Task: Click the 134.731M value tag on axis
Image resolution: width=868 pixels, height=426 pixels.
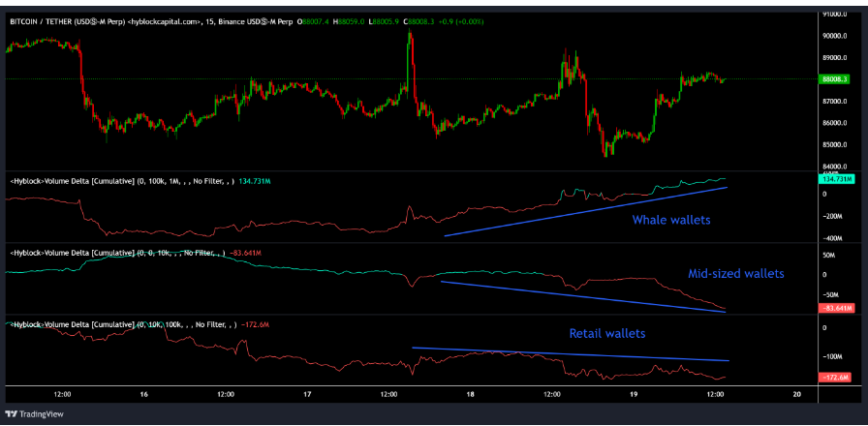Action: (x=835, y=179)
